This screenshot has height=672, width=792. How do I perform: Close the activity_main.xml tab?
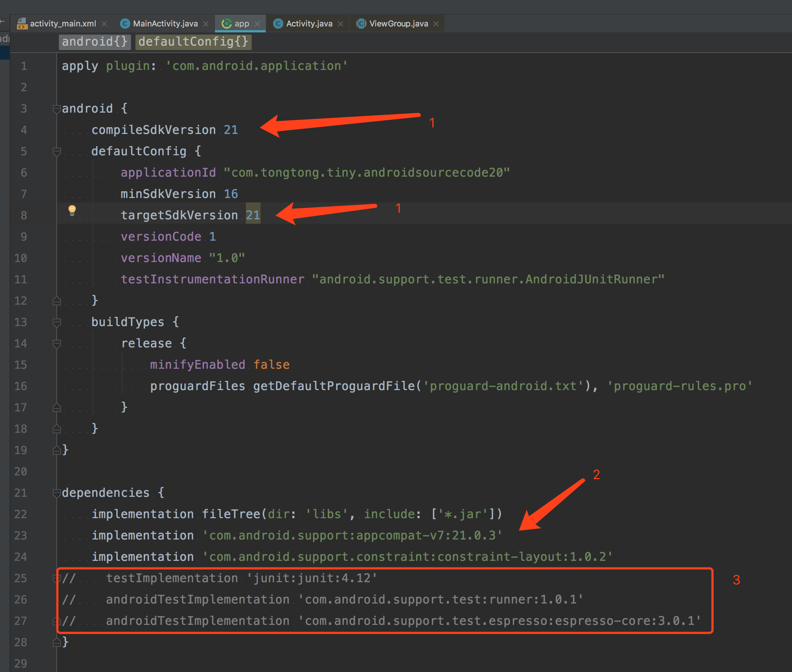click(104, 24)
